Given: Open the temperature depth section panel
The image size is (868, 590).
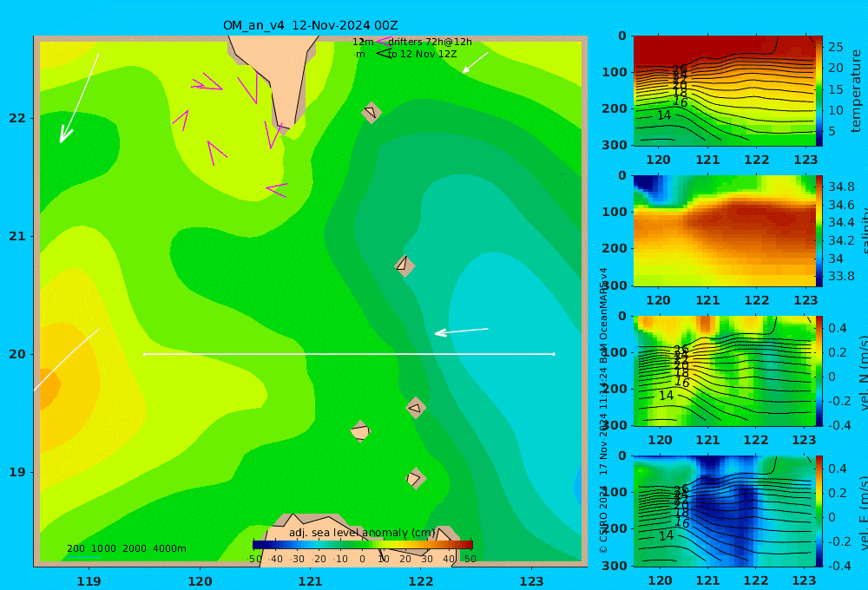Looking at the screenshot, I should point(724,91).
